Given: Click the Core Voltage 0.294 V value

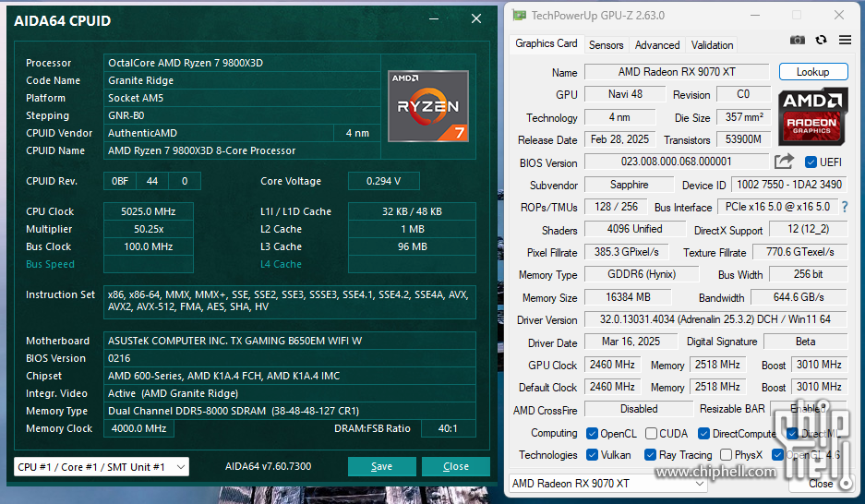Looking at the screenshot, I should pyautogui.click(x=383, y=181).
